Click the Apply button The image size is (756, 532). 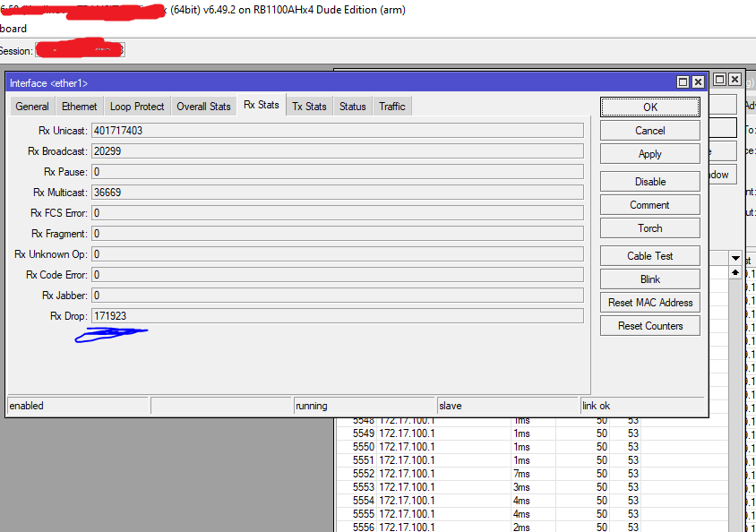pyautogui.click(x=650, y=154)
